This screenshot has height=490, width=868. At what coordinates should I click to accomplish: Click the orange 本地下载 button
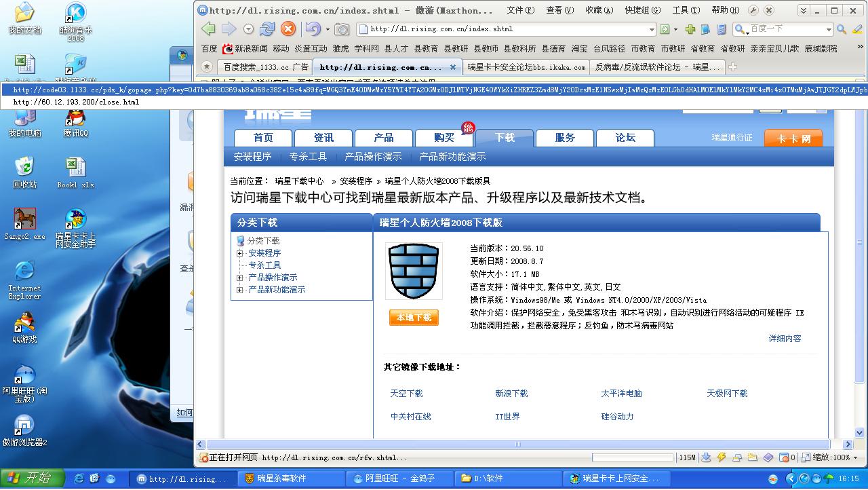414,318
